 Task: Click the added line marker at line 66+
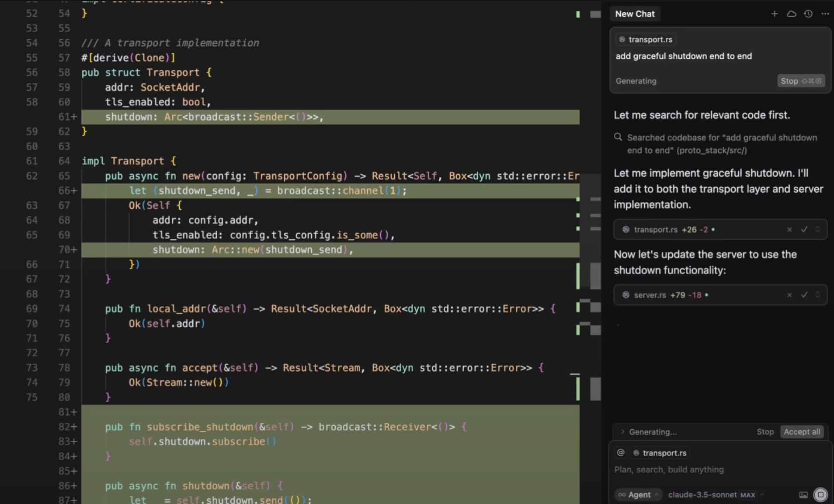(x=68, y=190)
